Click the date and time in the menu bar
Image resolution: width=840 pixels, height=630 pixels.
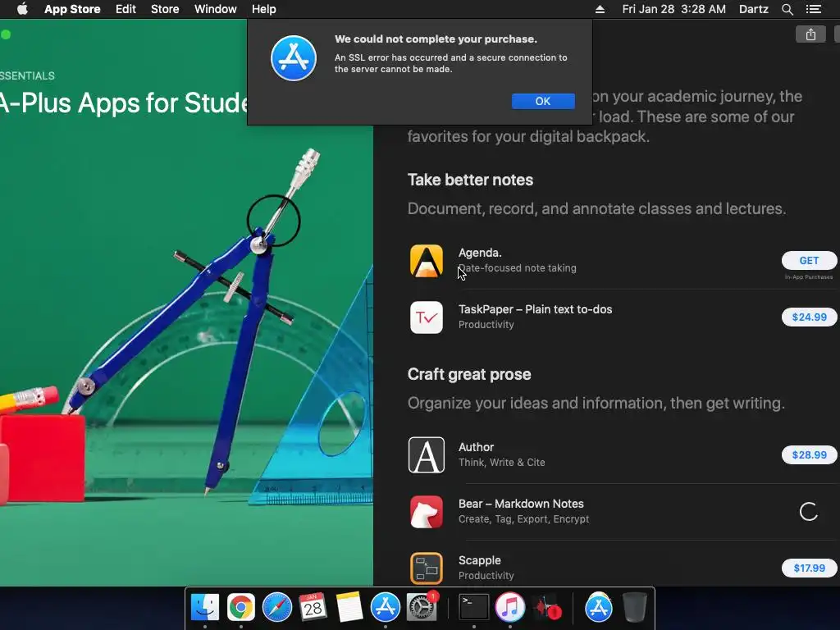[x=674, y=9]
